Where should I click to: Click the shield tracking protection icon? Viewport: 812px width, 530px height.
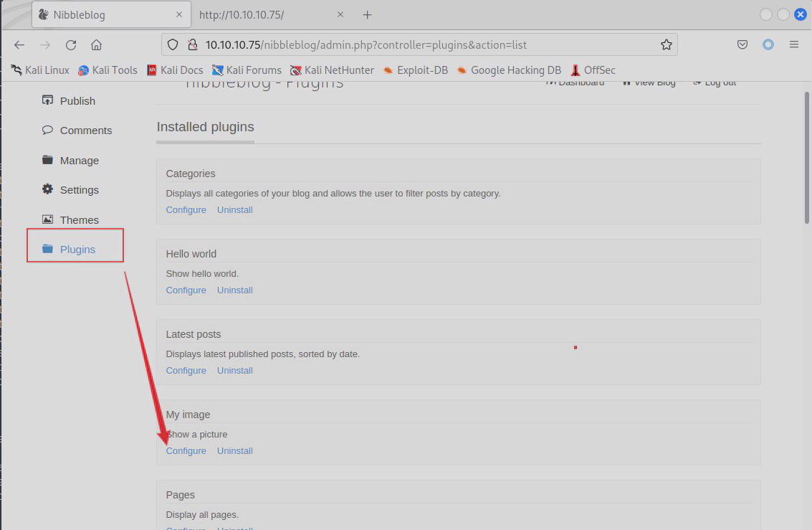point(172,44)
